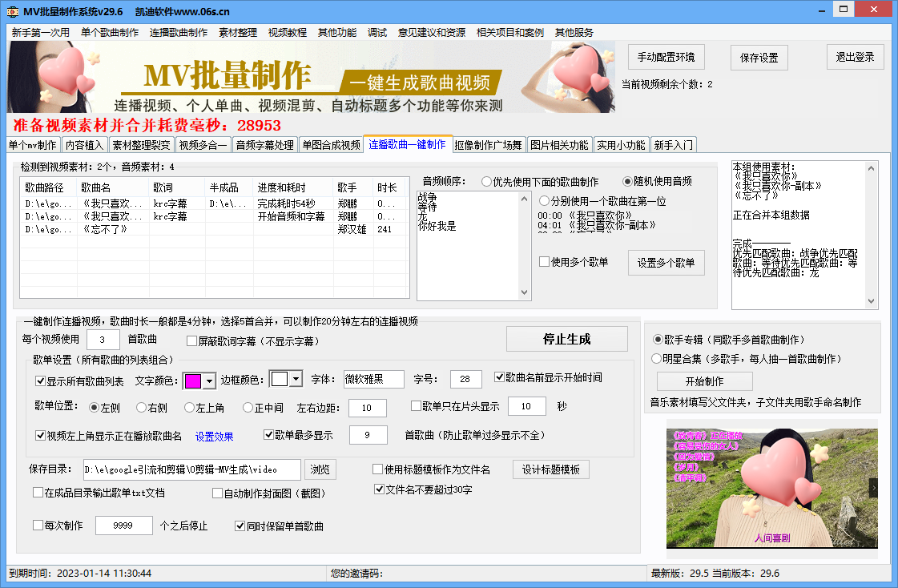This screenshot has width=898, height=588.
Task: Select 分别使用一个歌曲在第一位 radio option
Action: point(602,201)
